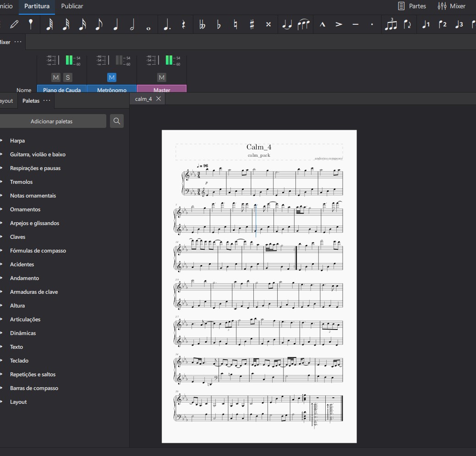Open the Paletas panel tab
The height and width of the screenshot is (456, 476).
(x=31, y=101)
